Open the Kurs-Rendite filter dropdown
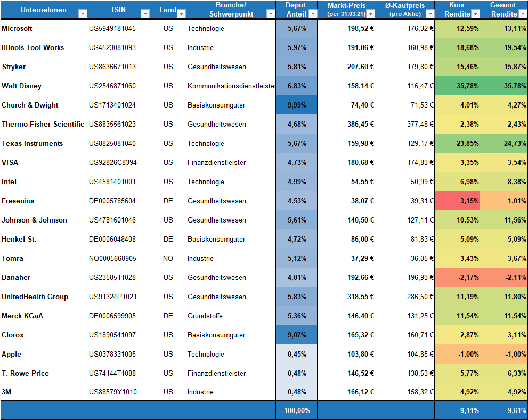Image resolution: width=528 pixels, height=420 pixels. (475, 13)
